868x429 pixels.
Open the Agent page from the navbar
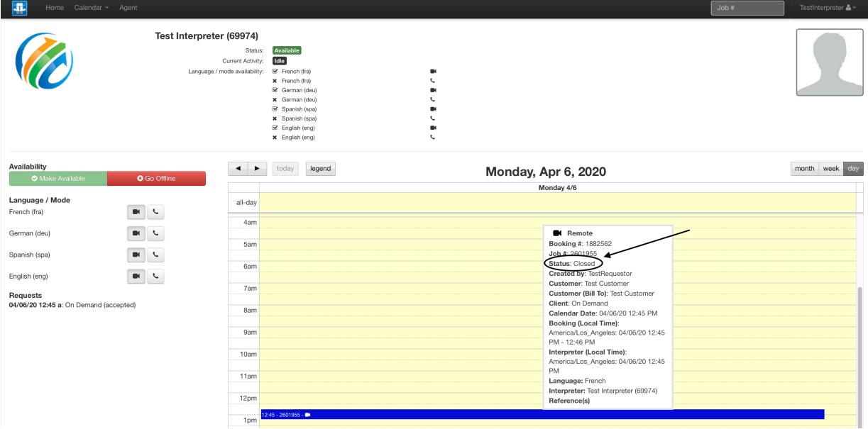pyautogui.click(x=128, y=8)
